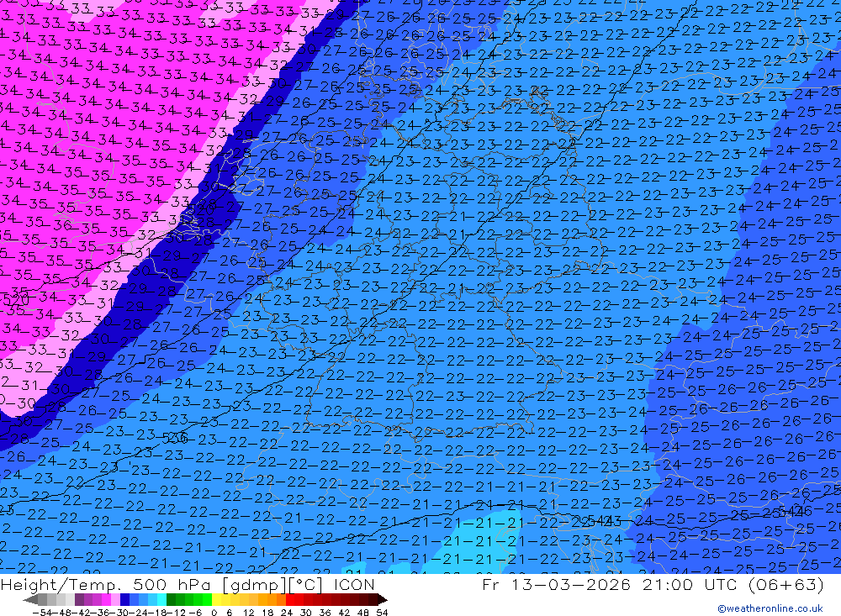Click the '(06+63)' forecast run text
The height and width of the screenshot is (616, 841).
[x=785, y=584]
